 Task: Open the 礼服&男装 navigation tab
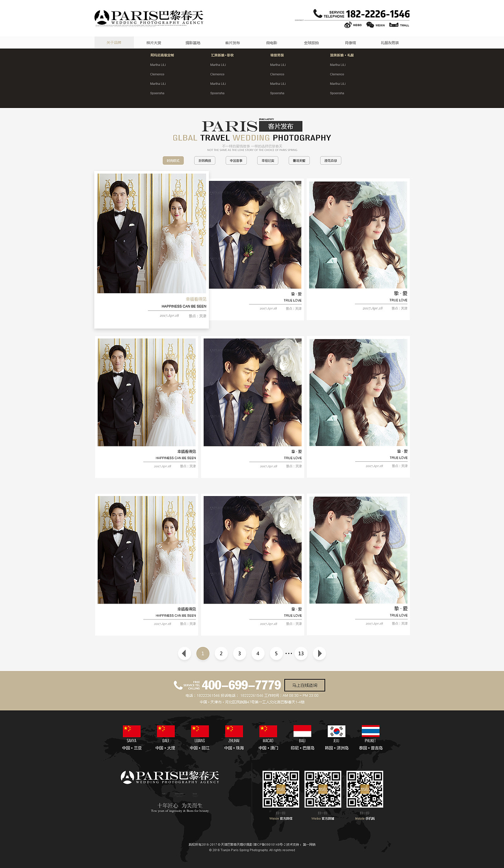click(x=390, y=43)
